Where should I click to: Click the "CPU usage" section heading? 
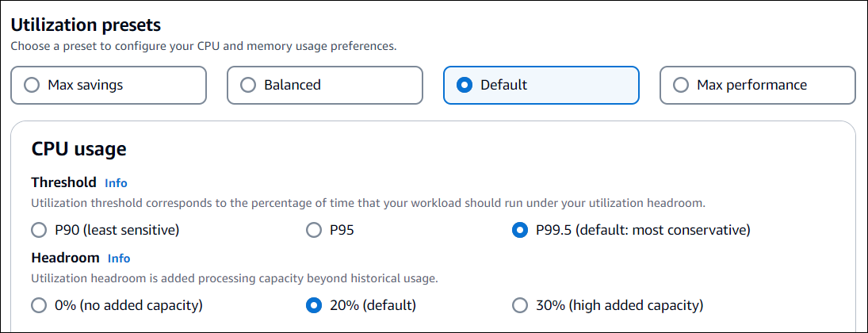pyautogui.click(x=79, y=149)
